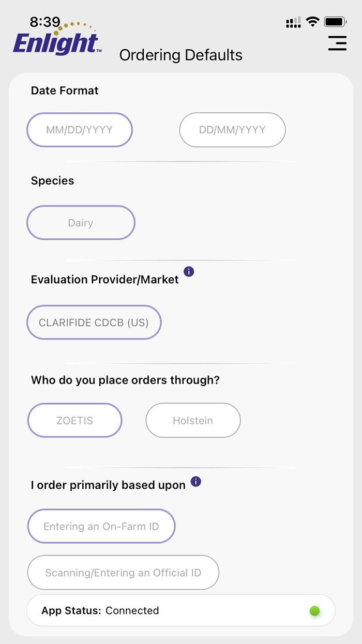The height and width of the screenshot is (644, 362).
Task: Select the DD/MM/YYYY date format
Action: click(x=232, y=130)
